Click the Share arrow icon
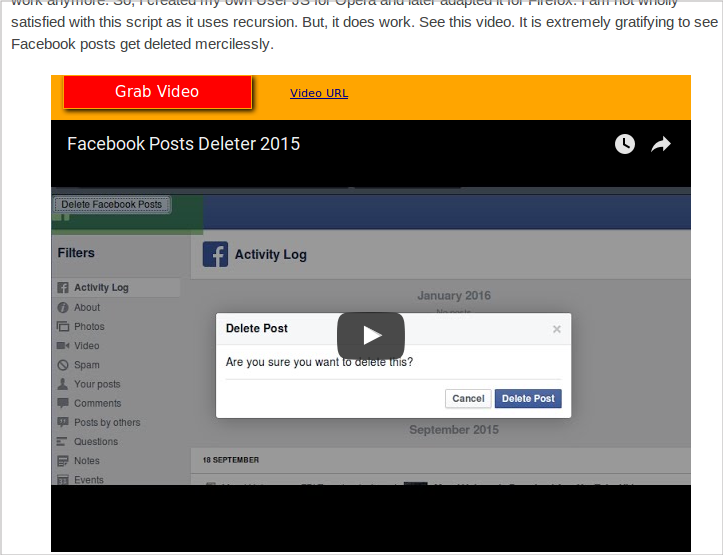The width and height of the screenshot is (723, 555). [661, 144]
